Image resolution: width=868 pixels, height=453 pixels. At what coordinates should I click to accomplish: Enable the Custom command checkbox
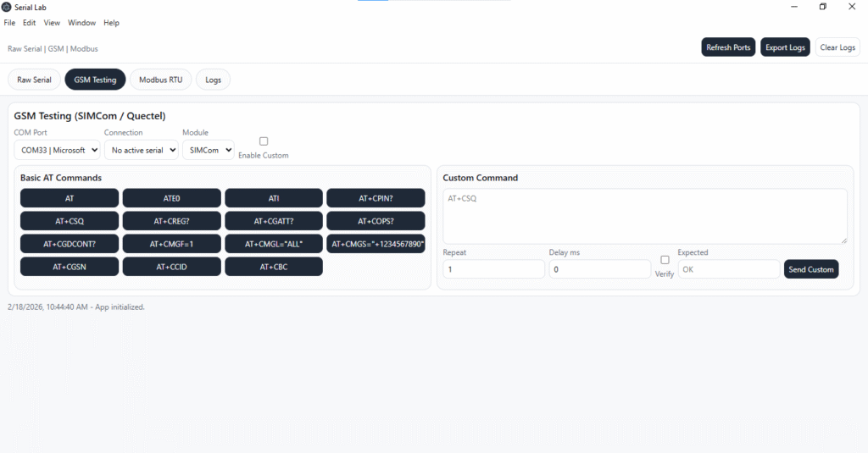(264, 141)
